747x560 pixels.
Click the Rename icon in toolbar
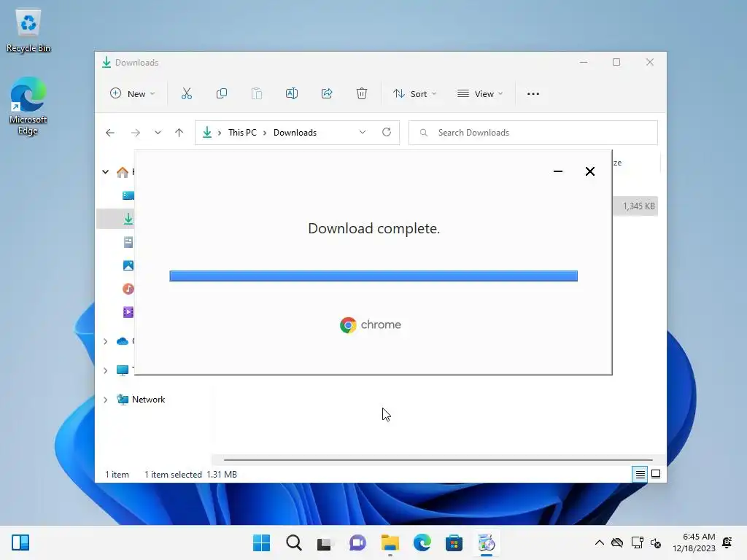click(x=292, y=94)
